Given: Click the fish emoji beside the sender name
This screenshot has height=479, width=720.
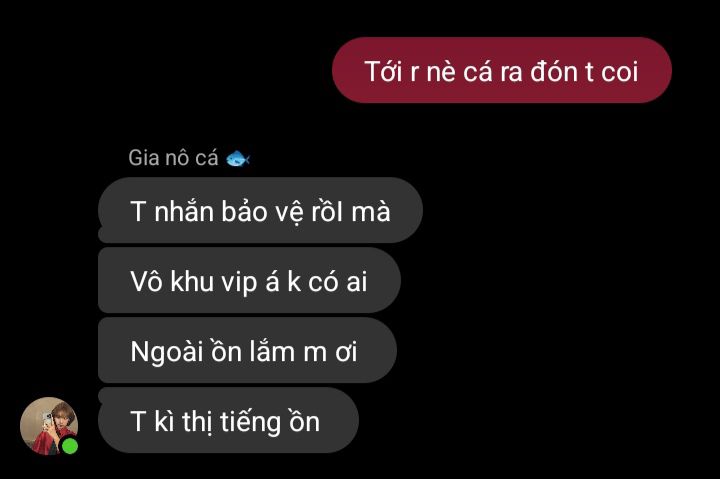Looking at the screenshot, I should pyautogui.click(x=238, y=158).
